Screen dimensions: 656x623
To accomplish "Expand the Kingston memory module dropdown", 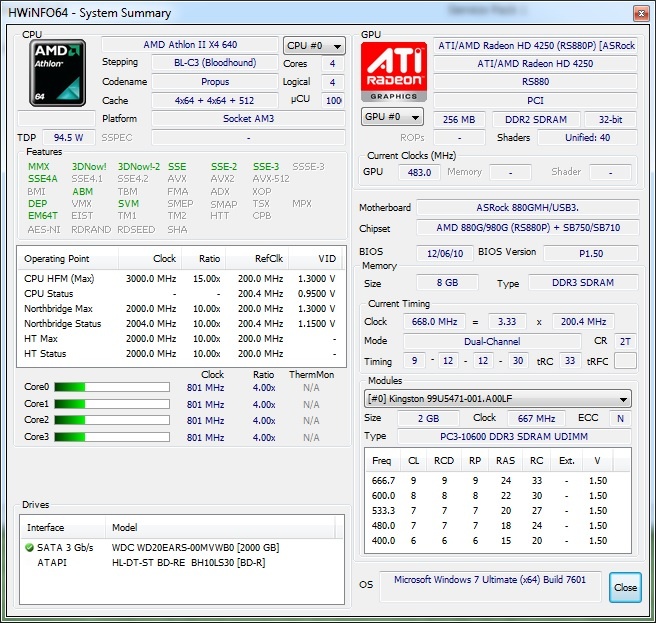I will click(x=497, y=399).
